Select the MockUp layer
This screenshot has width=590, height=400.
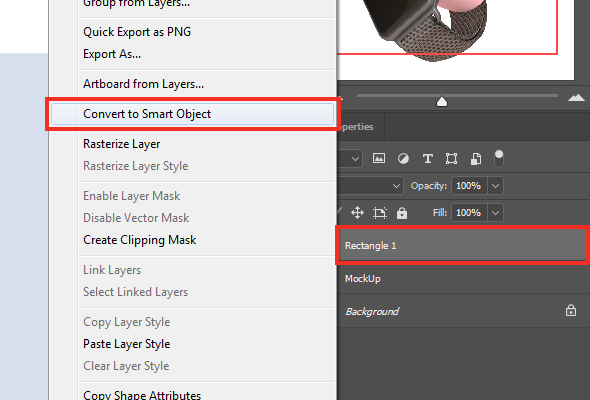click(464, 278)
